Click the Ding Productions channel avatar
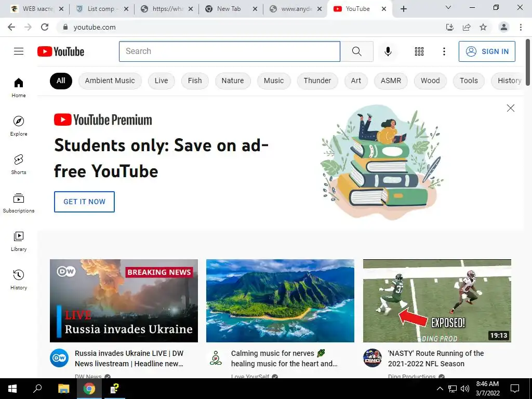This screenshot has height=399, width=532. 372,357
